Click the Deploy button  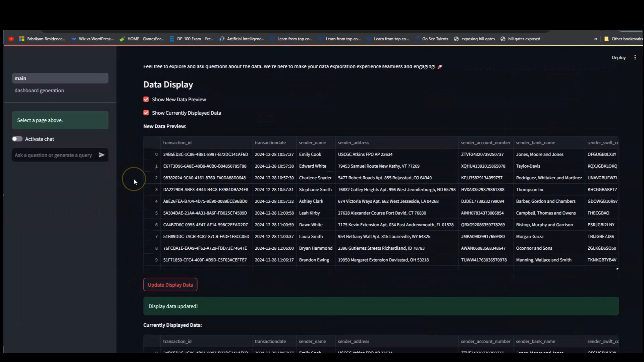click(x=619, y=57)
